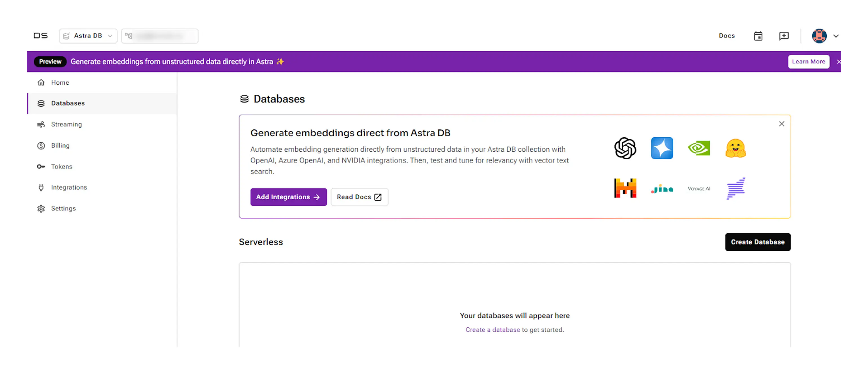This screenshot has height=374, width=868.
Task: Click the DS DataStax logo
Action: [40, 36]
